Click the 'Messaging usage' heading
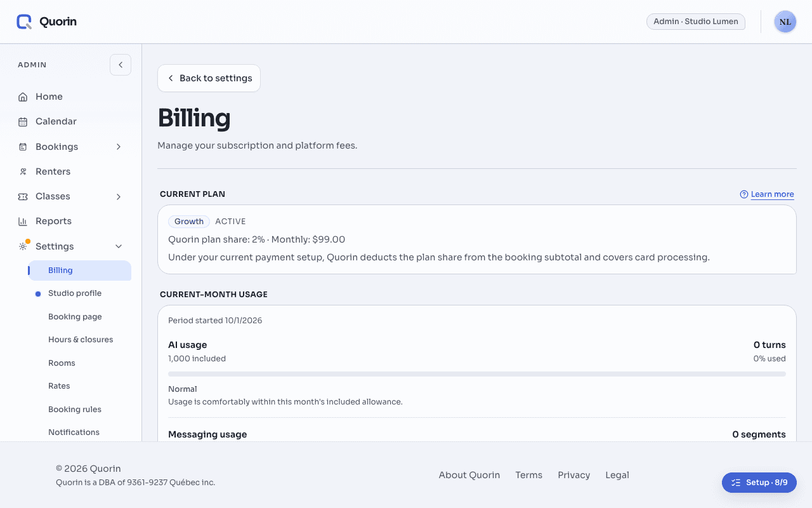This screenshot has height=508, width=812. pyautogui.click(x=207, y=434)
